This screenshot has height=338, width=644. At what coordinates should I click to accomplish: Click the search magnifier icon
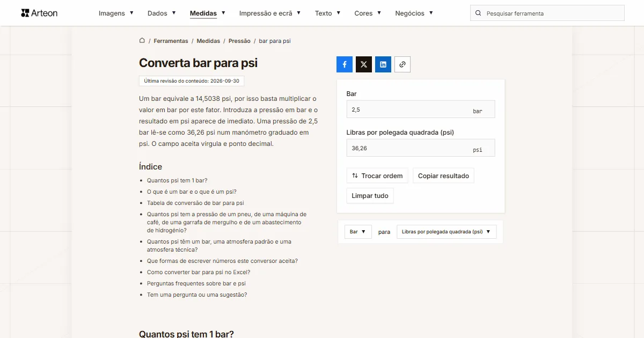point(479,13)
